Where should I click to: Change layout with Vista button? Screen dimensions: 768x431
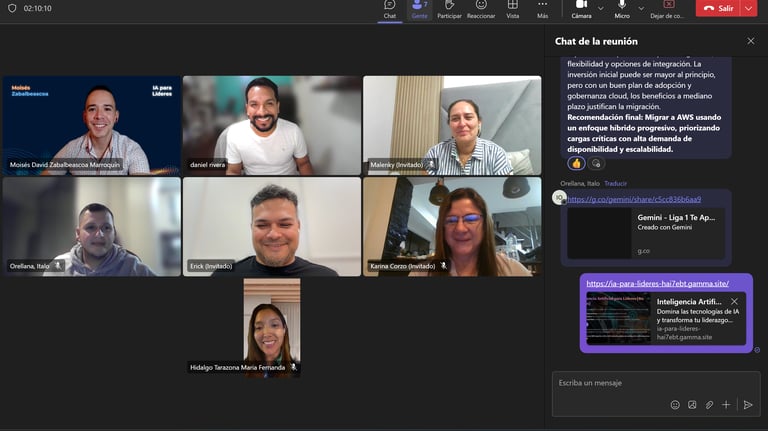click(x=512, y=10)
